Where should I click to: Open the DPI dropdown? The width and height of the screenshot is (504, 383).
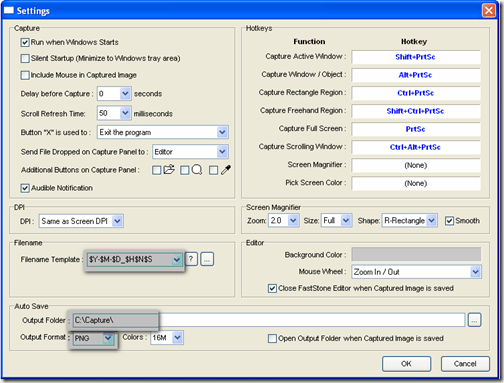(117, 221)
